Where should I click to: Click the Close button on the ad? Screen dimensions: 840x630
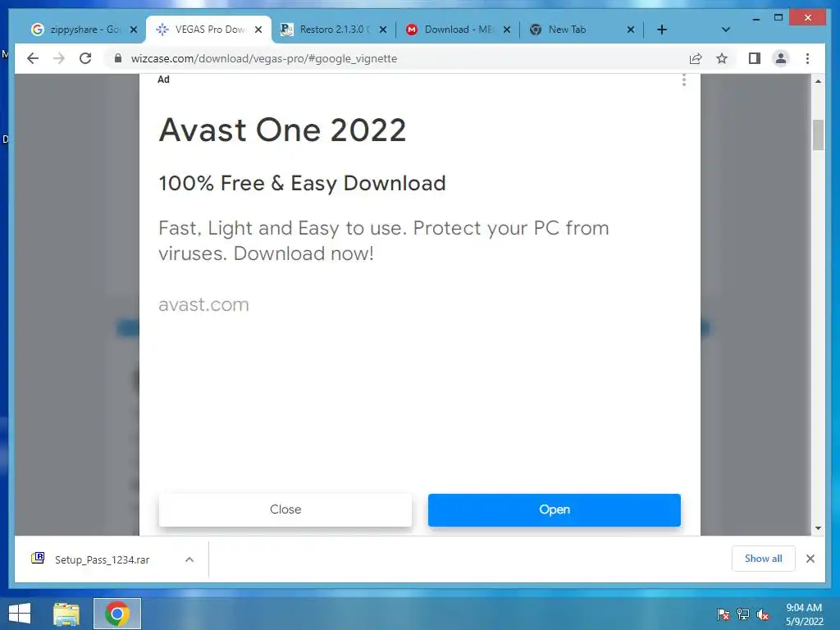285,509
